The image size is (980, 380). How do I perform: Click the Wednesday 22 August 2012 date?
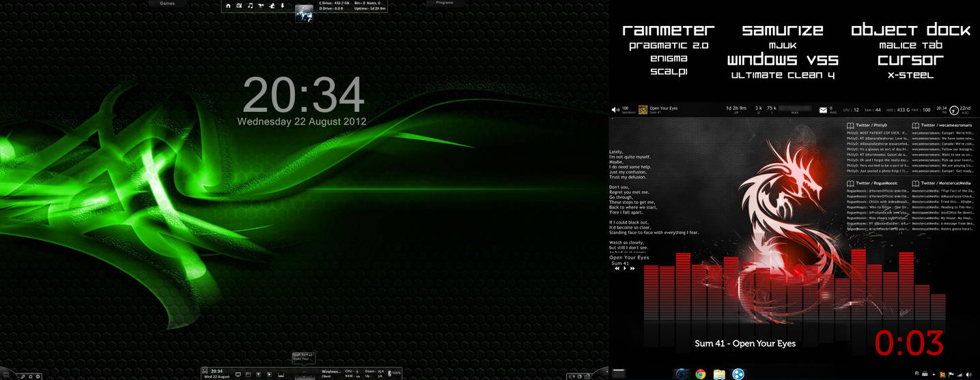pos(302,121)
